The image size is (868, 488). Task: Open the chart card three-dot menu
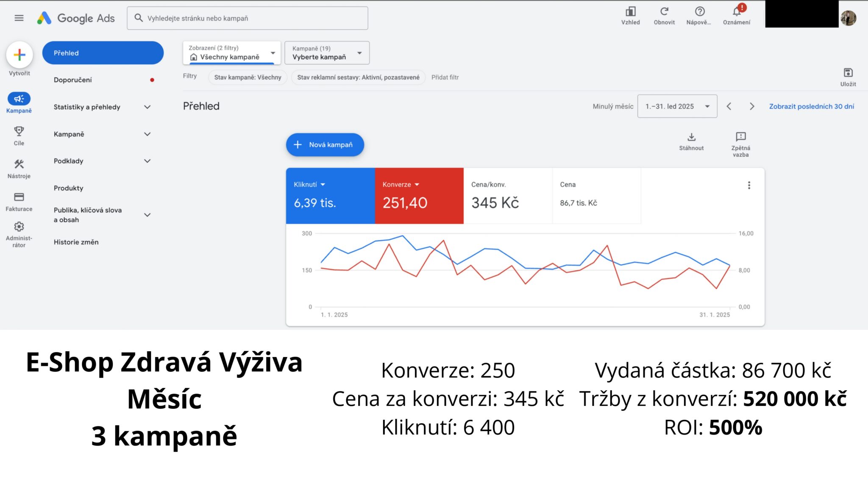click(749, 185)
